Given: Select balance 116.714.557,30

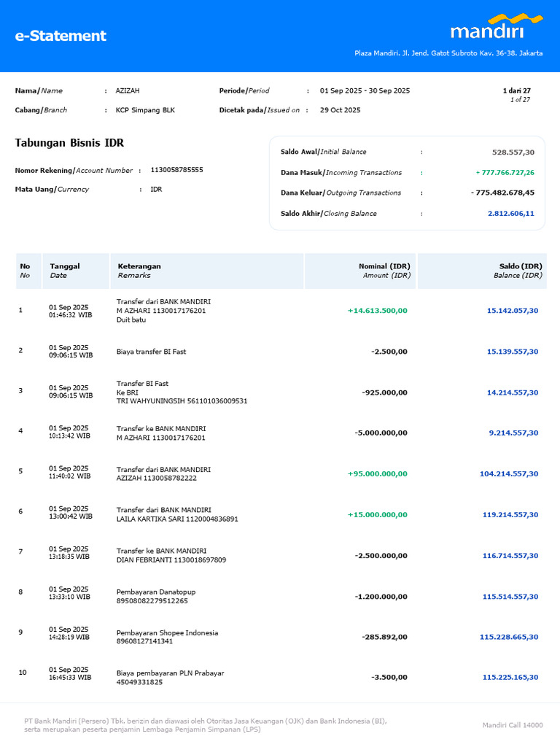Looking at the screenshot, I should pos(510,556).
